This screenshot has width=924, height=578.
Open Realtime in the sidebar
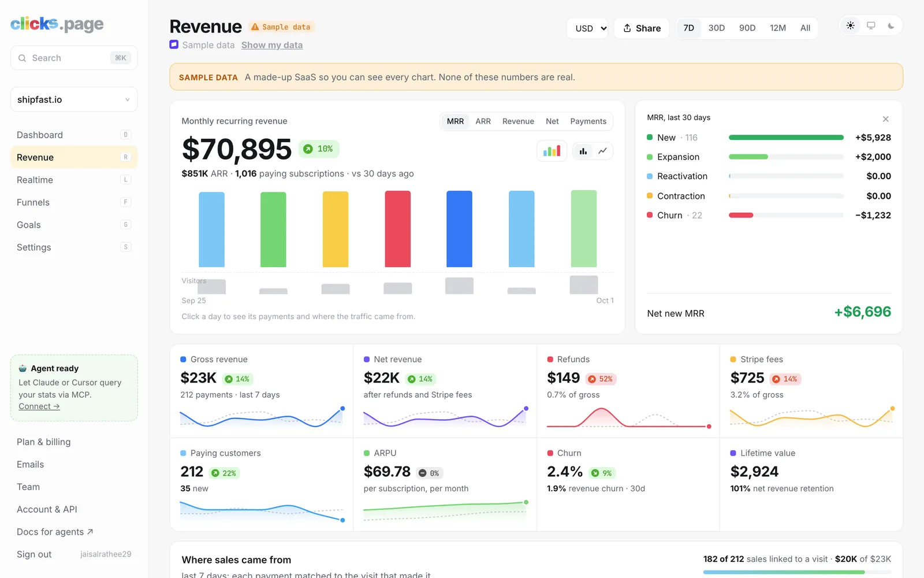point(74,180)
